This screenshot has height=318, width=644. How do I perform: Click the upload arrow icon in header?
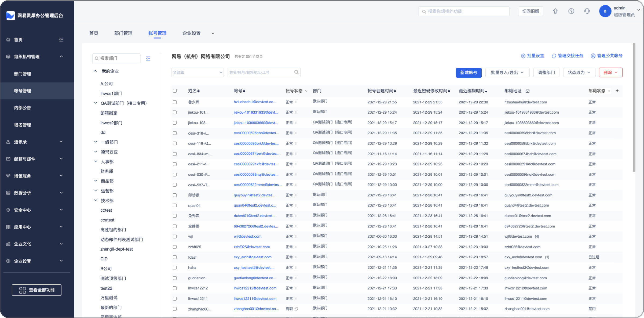point(555,11)
